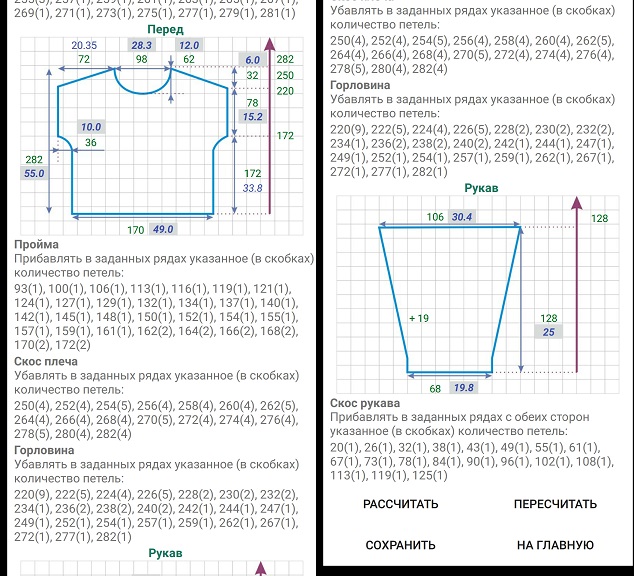Click the Пройма heading
Viewport: 634px width, 576px height.
[x=36, y=244]
